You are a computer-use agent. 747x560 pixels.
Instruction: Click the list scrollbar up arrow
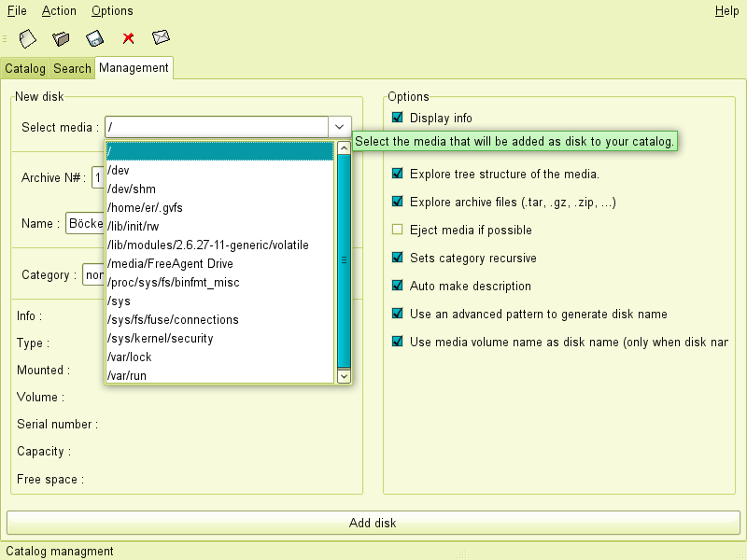(344, 147)
